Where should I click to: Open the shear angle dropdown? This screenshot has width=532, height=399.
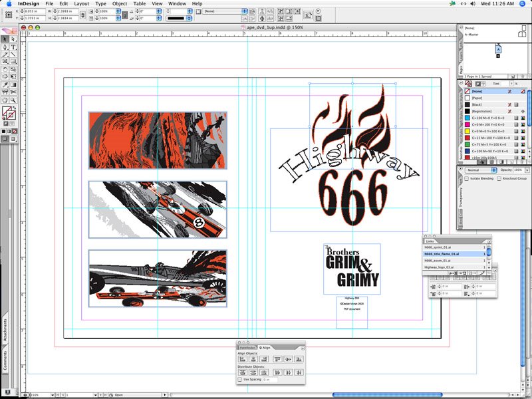click(x=159, y=19)
